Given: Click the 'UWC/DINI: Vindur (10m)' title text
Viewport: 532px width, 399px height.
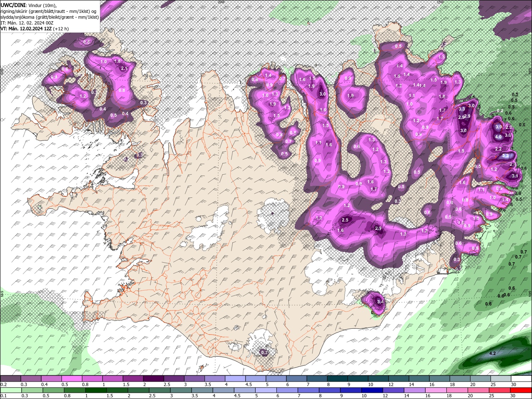Looking at the screenshot, I should click(28, 5).
